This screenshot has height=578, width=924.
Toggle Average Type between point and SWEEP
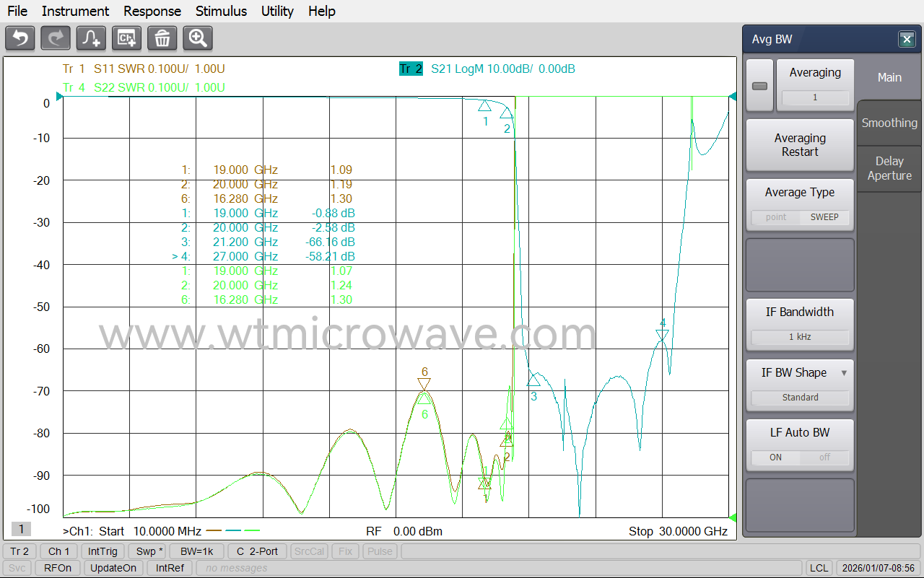[800, 216]
